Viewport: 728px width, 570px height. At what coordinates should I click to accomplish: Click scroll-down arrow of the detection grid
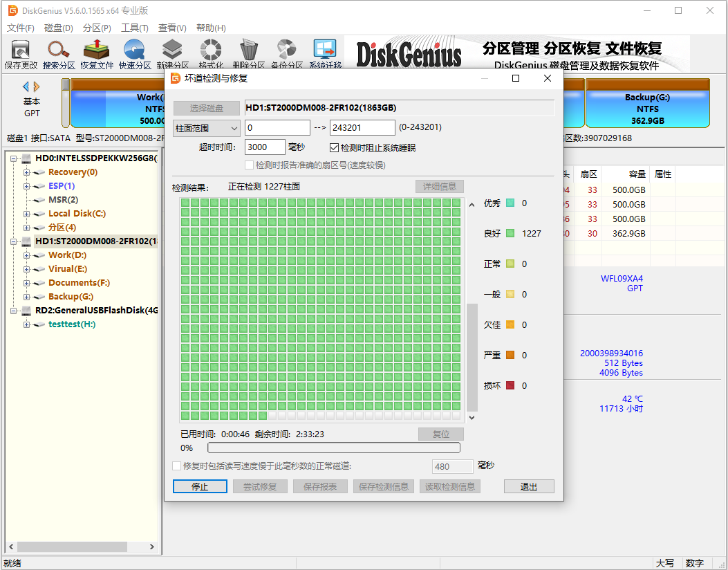(472, 418)
